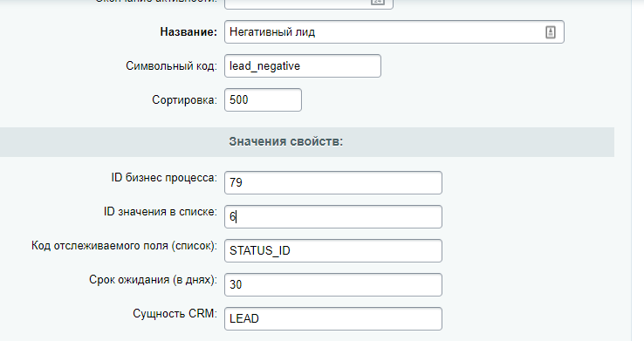
Task: Select the Сортировка field with value 500
Action: (x=263, y=99)
